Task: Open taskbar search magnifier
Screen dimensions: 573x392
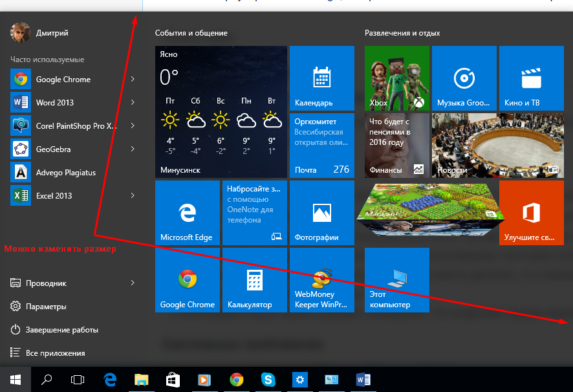Action: coord(47,380)
